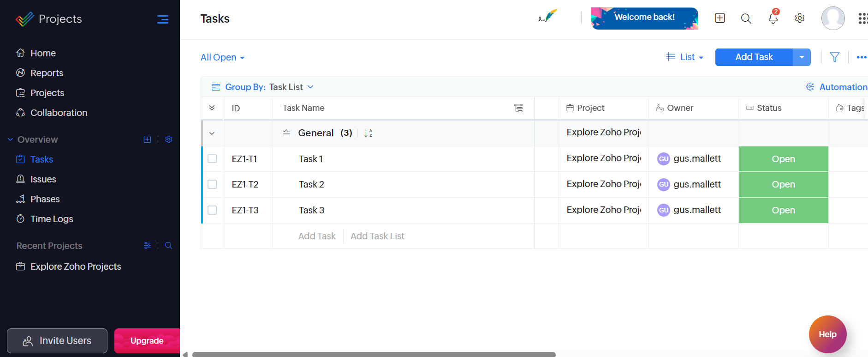Open Phases in the sidebar
Viewport: 868px width, 357px height.
(45, 199)
